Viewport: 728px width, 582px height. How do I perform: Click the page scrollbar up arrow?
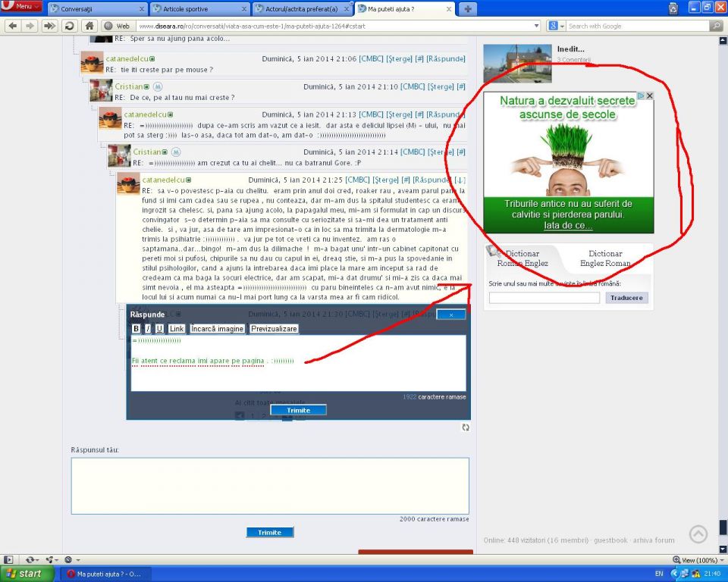coord(723,41)
